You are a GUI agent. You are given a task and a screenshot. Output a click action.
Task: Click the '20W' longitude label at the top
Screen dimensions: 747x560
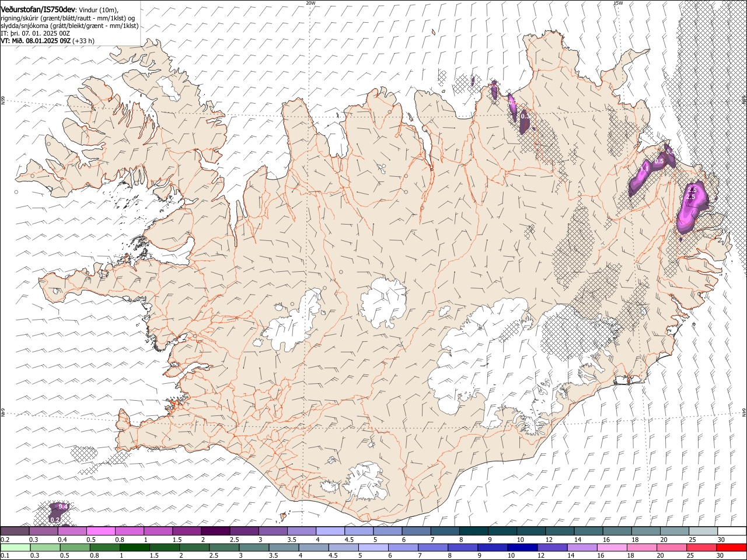(310, 3)
